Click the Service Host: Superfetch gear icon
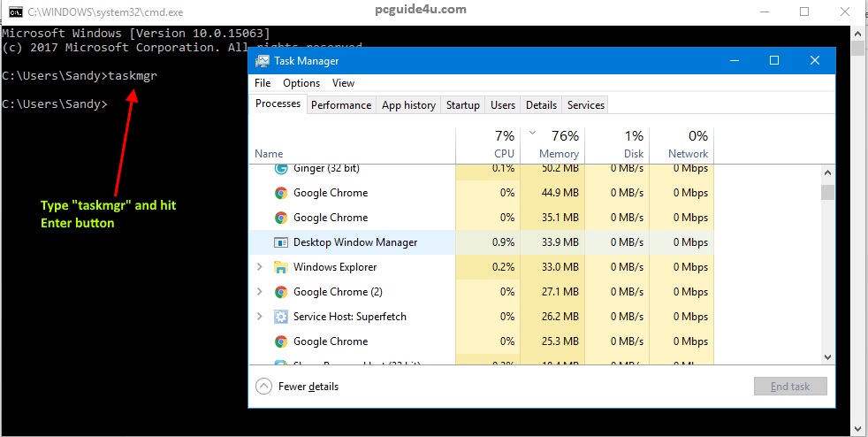This screenshot has height=437, width=868. (281, 317)
